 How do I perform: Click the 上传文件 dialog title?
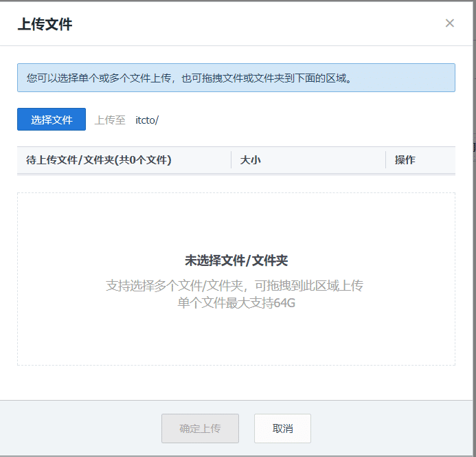(45, 24)
